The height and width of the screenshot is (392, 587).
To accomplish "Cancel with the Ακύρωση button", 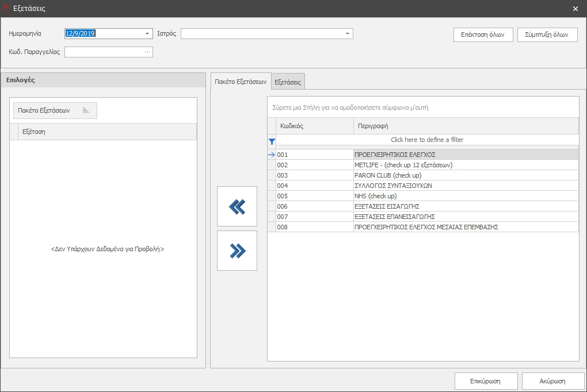I will pyautogui.click(x=552, y=381).
